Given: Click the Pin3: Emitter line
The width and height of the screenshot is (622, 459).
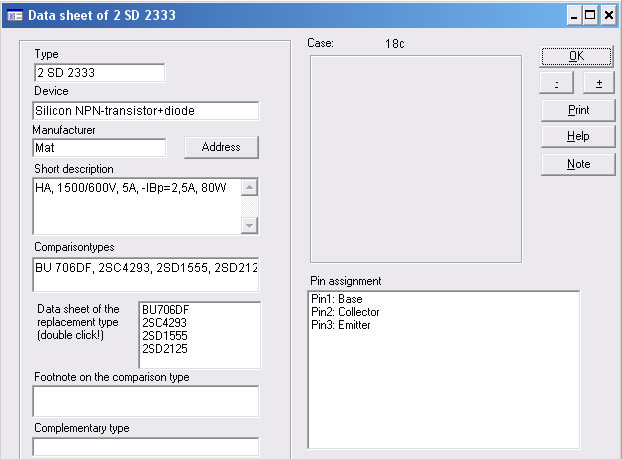Looking at the screenshot, I should click(x=341, y=325).
